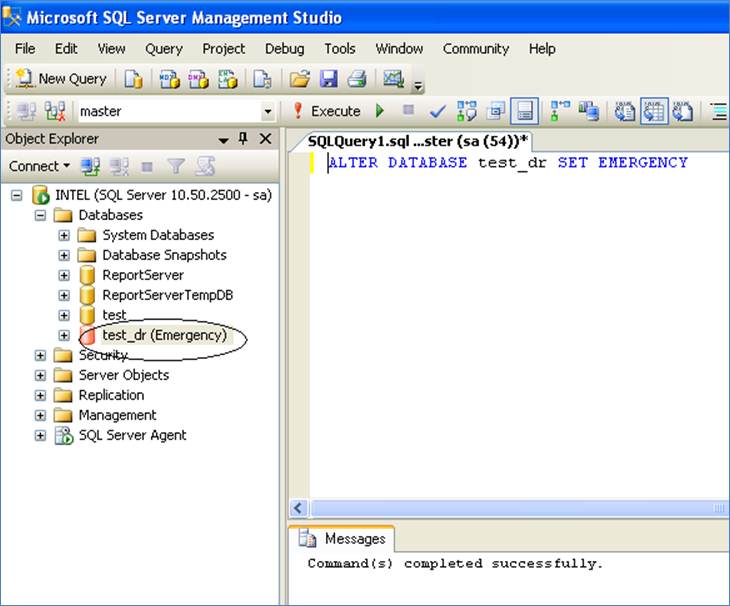Image resolution: width=730 pixels, height=606 pixels.
Task: Click the editor's scroll-left arrow
Action: pos(298,508)
